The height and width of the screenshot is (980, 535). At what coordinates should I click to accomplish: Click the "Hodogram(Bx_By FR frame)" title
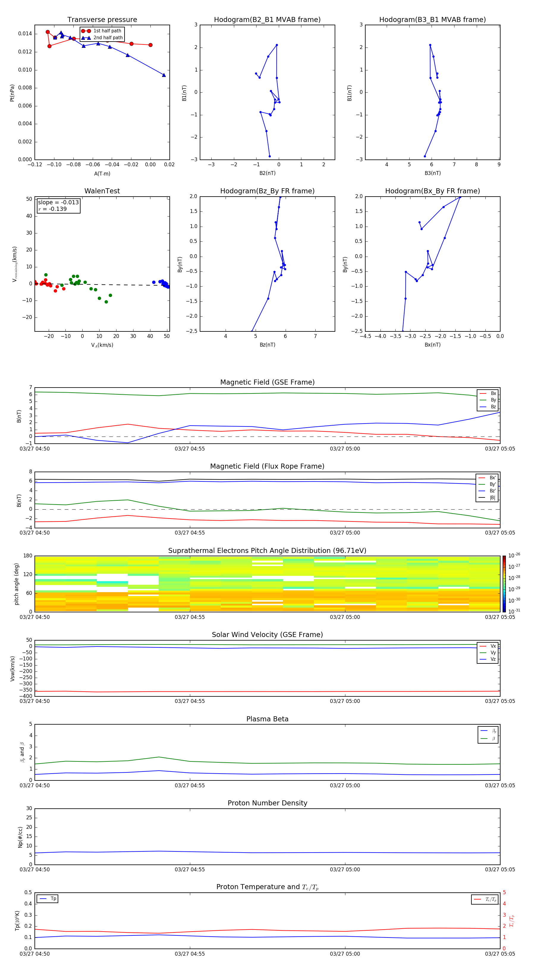(x=432, y=191)
